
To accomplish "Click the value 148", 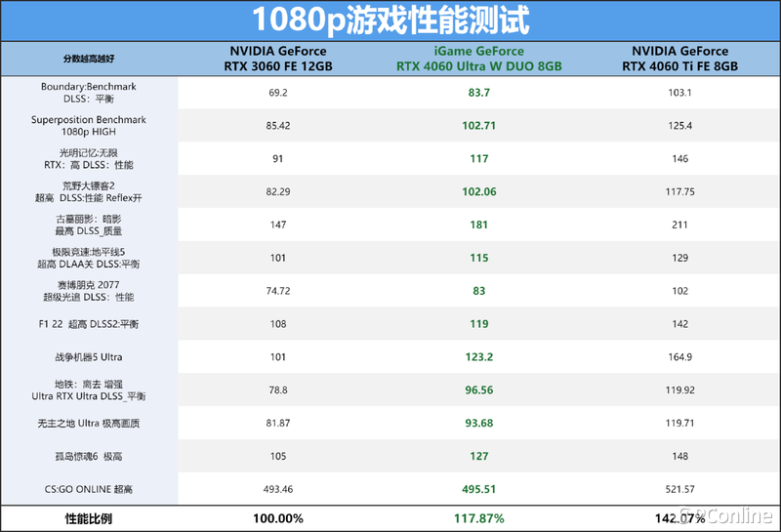I will (x=679, y=456).
